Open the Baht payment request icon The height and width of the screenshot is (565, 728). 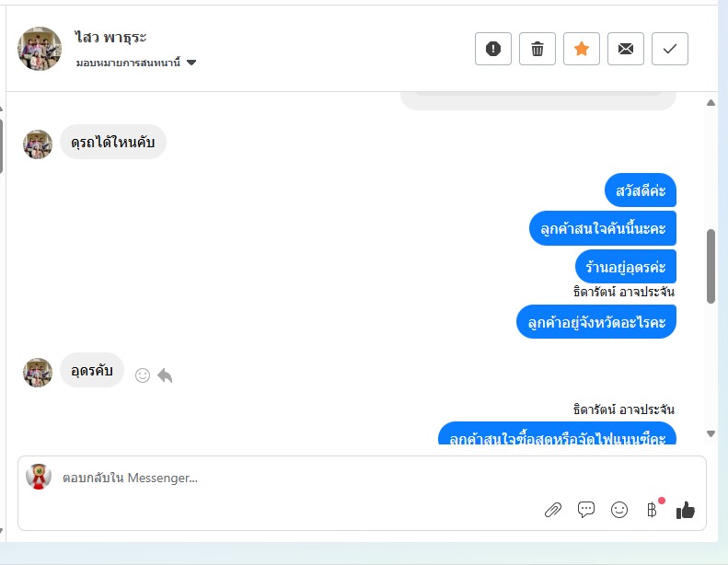pos(652,510)
